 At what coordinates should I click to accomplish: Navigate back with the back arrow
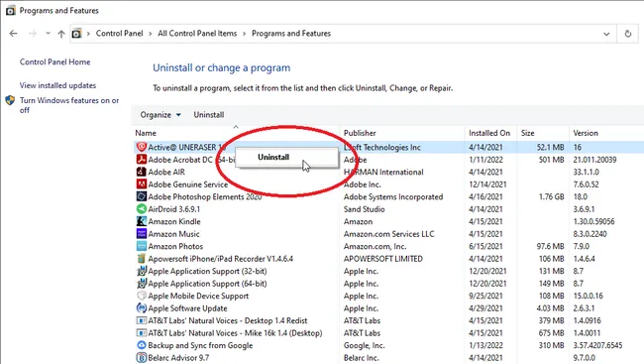pos(14,34)
